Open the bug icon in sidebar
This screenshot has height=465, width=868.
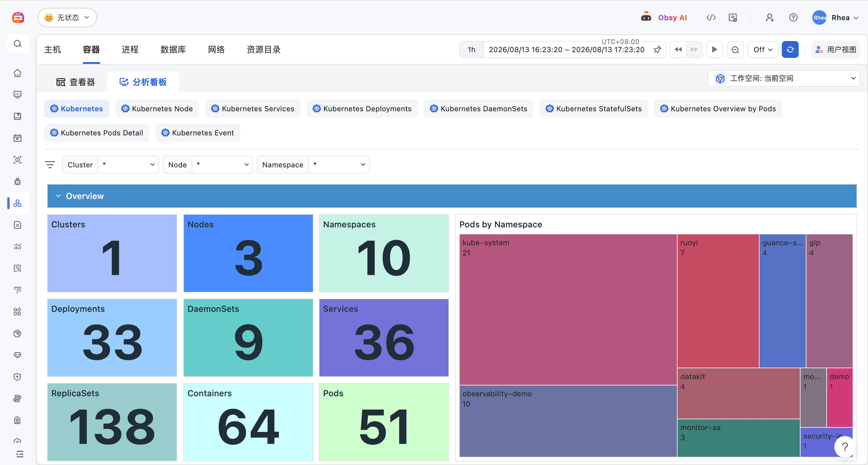pos(17,182)
